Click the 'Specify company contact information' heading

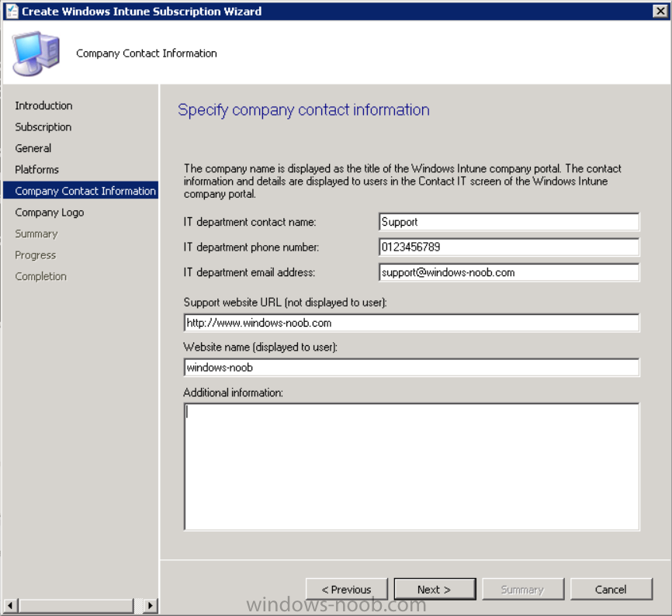tap(303, 110)
